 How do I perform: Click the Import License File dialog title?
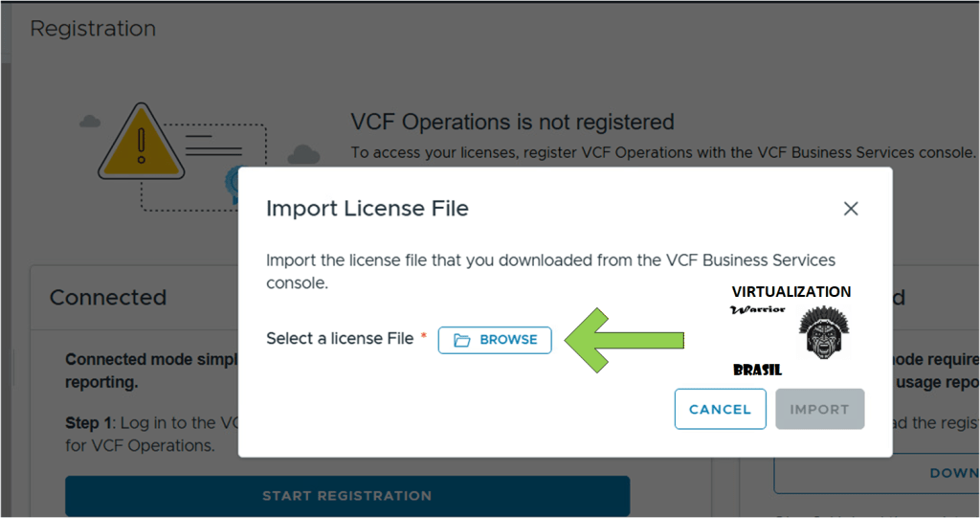tap(367, 208)
